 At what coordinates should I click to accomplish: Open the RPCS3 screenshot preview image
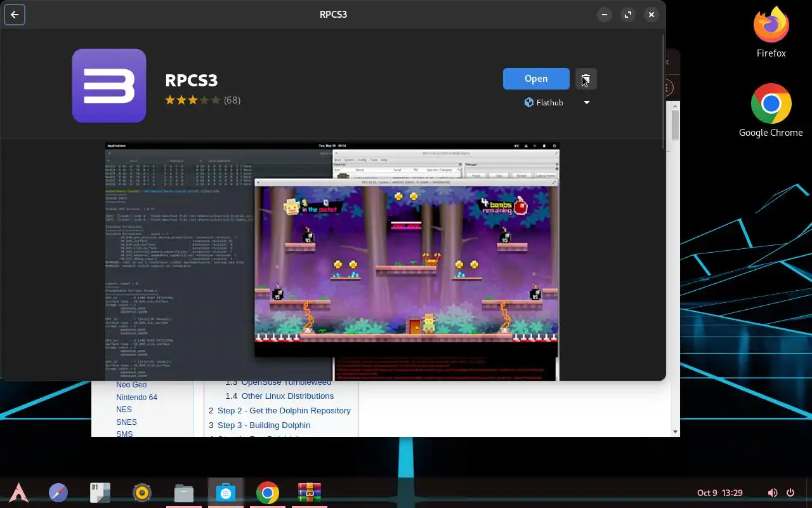click(332, 262)
